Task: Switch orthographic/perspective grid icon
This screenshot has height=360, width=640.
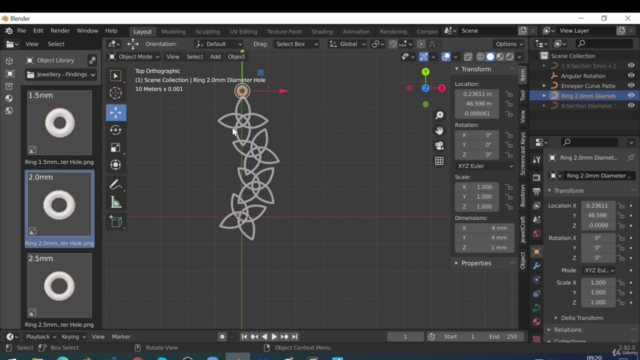Action: tap(439, 161)
